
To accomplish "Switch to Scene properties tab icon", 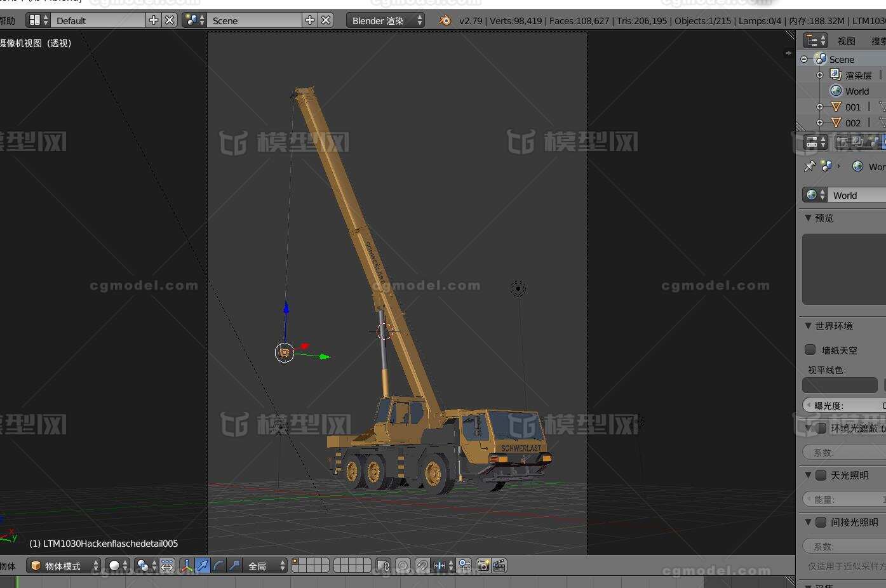I will (x=873, y=142).
